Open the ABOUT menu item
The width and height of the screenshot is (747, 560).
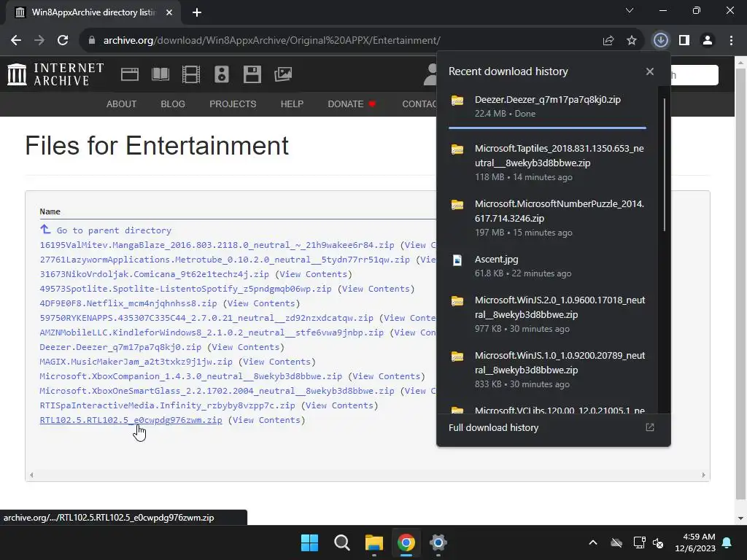click(122, 104)
